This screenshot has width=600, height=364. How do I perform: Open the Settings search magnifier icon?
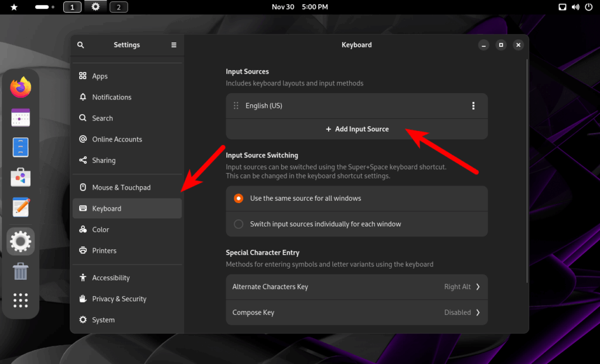point(80,44)
